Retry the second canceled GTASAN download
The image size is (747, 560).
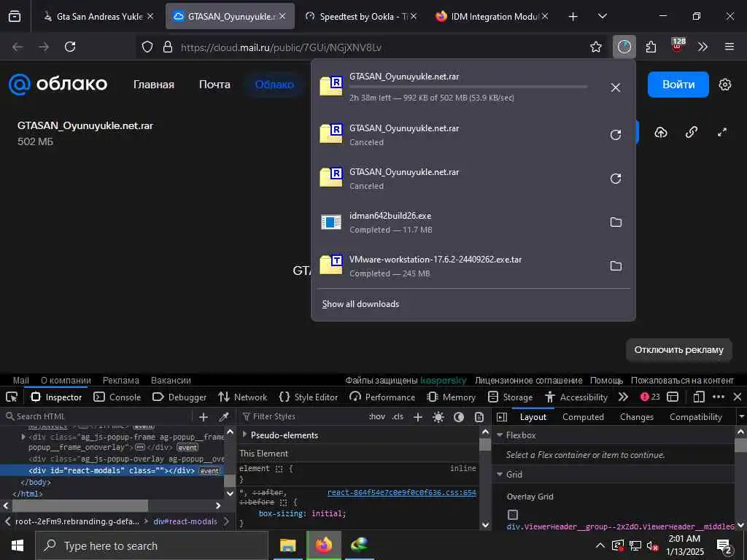click(x=616, y=179)
